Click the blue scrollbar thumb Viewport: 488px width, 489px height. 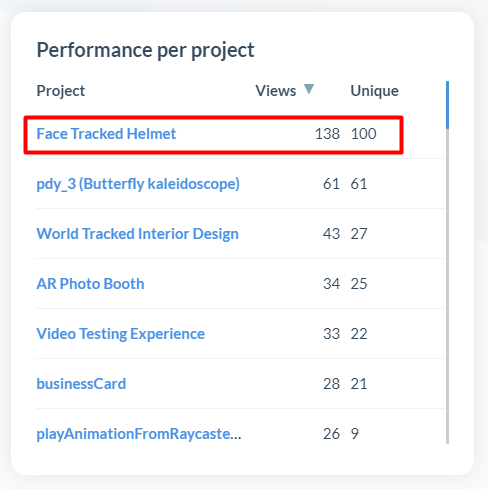447,105
